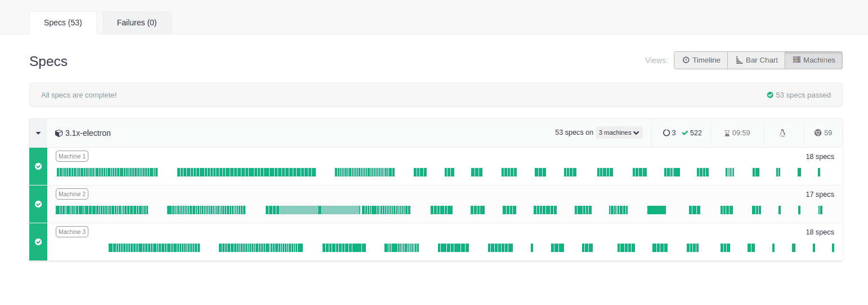Click the 53 specs passed status
Viewport: 868px width, 305px height.
(x=798, y=95)
